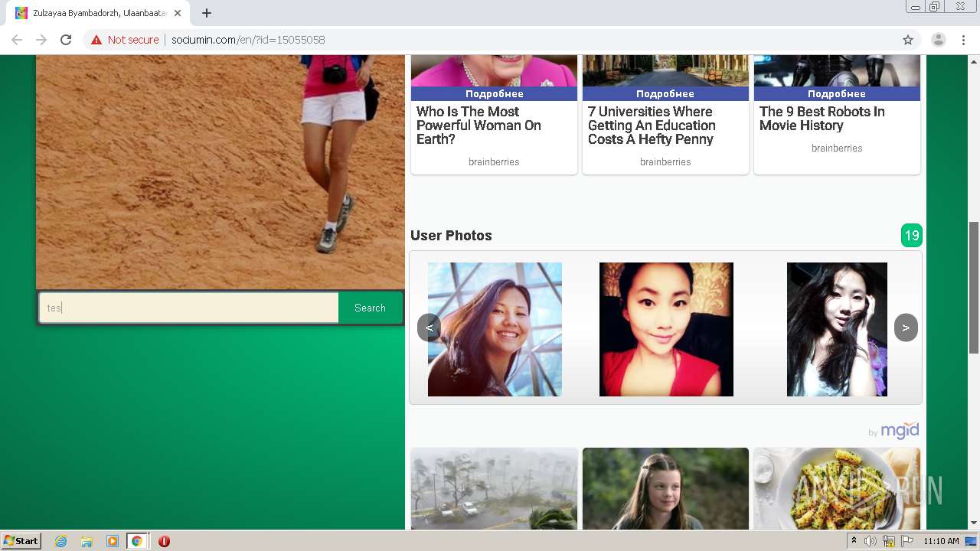Open a new tab with the plus button
The height and width of the screenshot is (551, 980).
pyautogui.click(x=207, y=13)
